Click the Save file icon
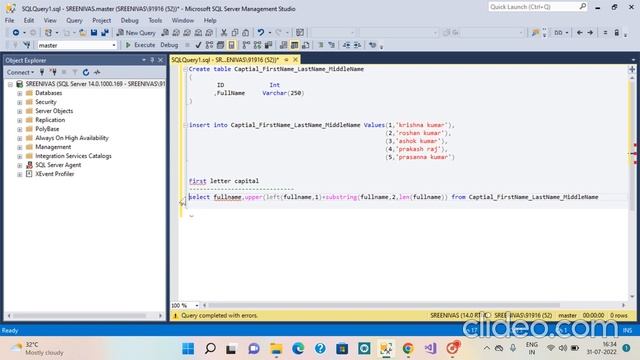This screenshot has width=640, height=360. [94, 32]
